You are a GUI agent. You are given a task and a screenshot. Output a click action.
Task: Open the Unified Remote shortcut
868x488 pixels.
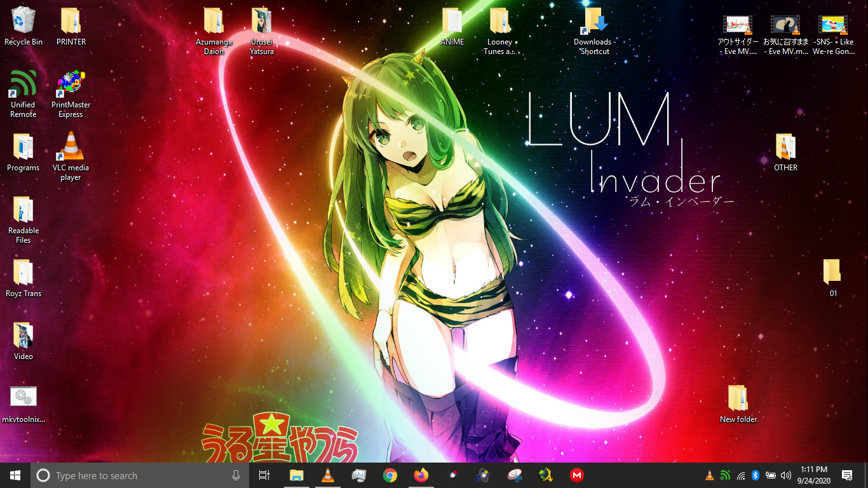coord(24,94)
